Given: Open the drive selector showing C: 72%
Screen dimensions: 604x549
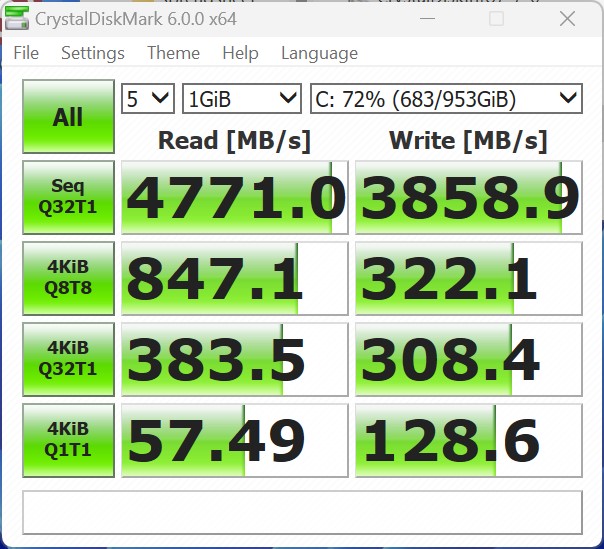Looking at the screenshot, I should pos(445,98).
